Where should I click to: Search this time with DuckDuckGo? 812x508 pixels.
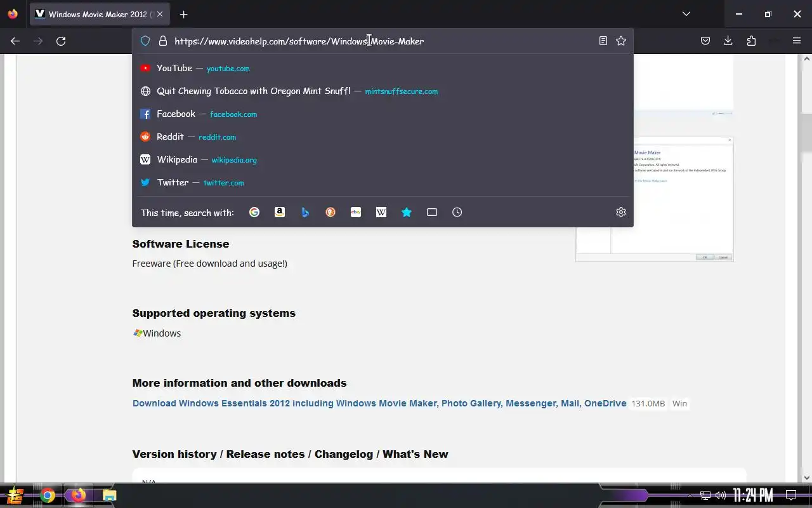[331, 212]
